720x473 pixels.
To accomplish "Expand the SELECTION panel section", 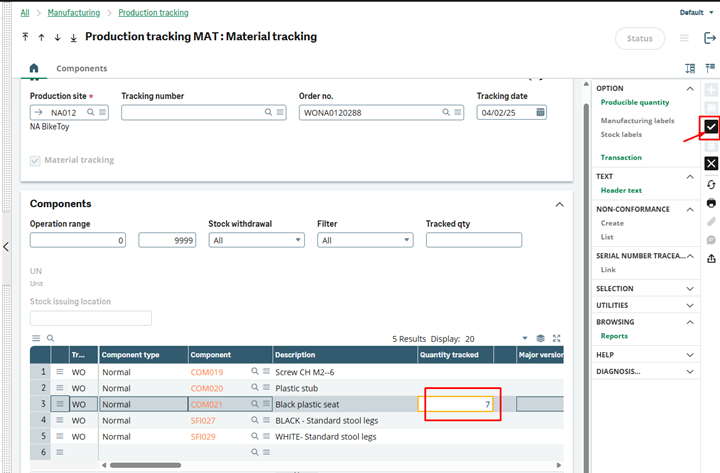I will pos(690,288).
